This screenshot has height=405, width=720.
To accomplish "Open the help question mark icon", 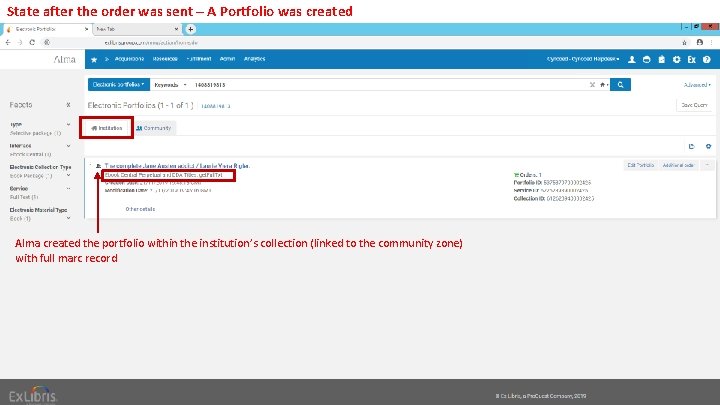I will [x=707, y=60].
